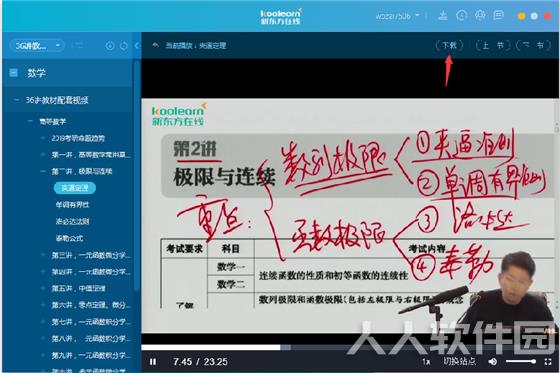This screenshot has width=560, height=373.
Task: Click the list view icon beside course selector
Action: [79, 45]
